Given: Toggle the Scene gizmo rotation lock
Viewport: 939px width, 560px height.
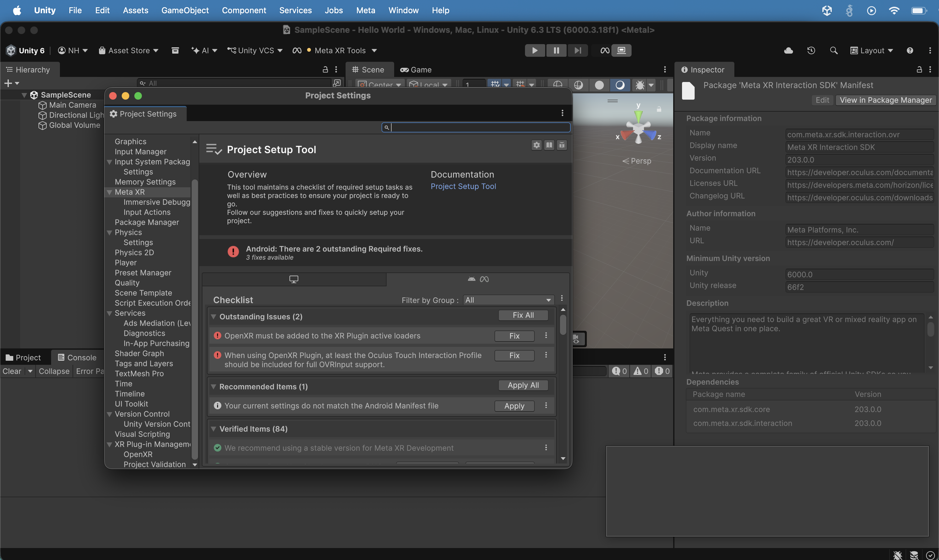Looking at the screenshot, I should click(x=659, y=109).
